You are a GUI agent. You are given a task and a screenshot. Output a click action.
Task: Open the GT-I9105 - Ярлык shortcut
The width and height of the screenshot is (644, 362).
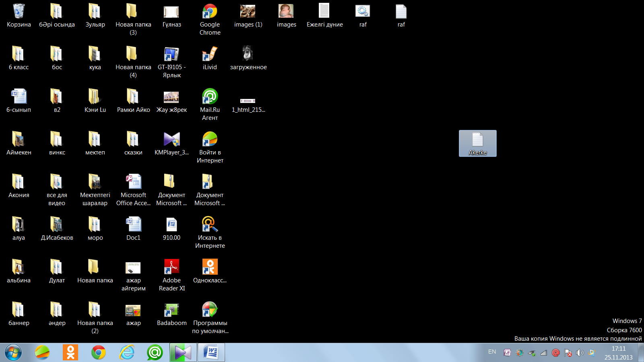[171, 62]
